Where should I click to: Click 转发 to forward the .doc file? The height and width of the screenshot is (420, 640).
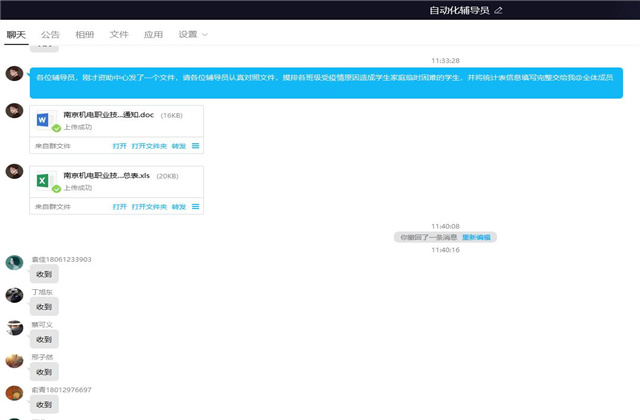click(x=179, y=146)
